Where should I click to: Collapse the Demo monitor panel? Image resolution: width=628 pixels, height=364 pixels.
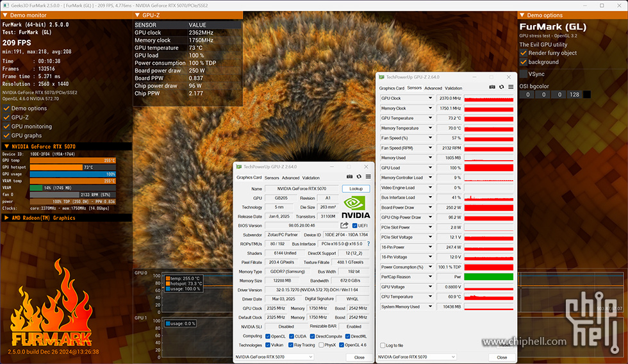[5, 15]
